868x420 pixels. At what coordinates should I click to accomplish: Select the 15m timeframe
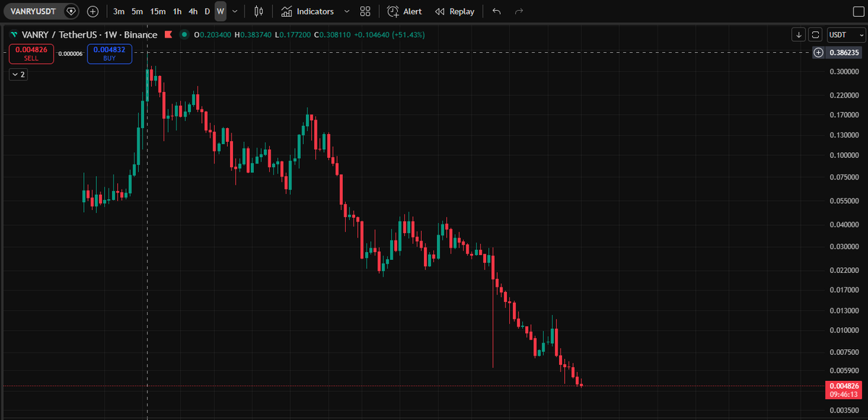pyautogui.click(x=158, y=12)
